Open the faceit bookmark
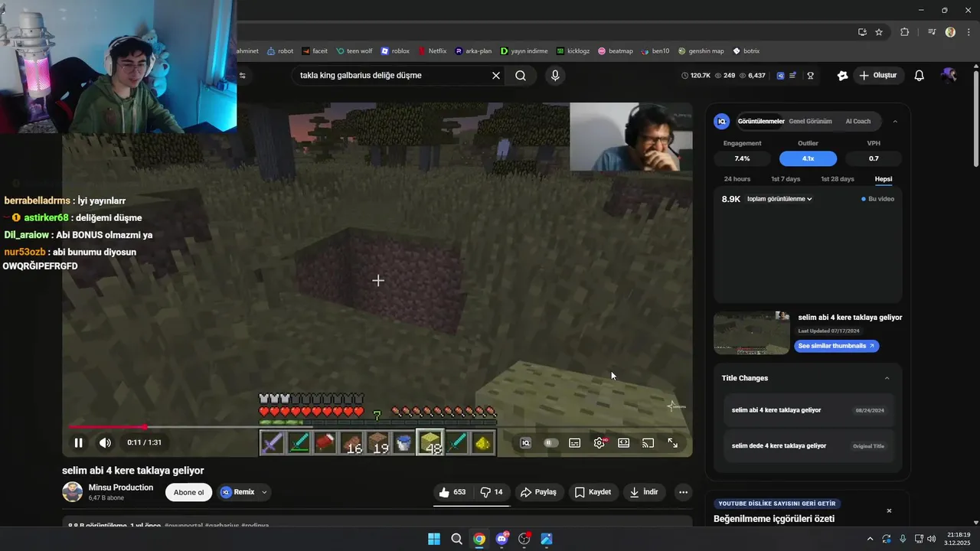980x551 pixels. (315, 51)
